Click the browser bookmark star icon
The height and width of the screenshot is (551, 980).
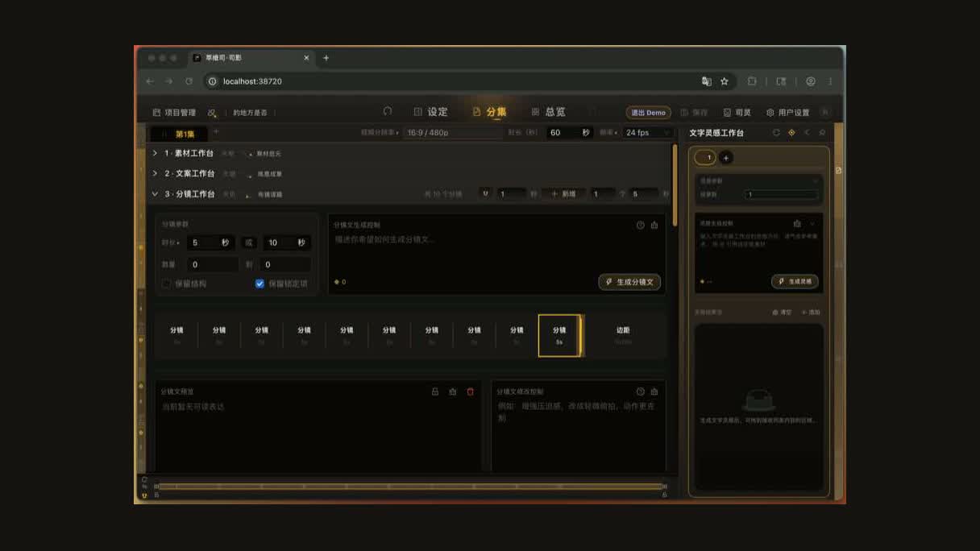click(725, 81)
